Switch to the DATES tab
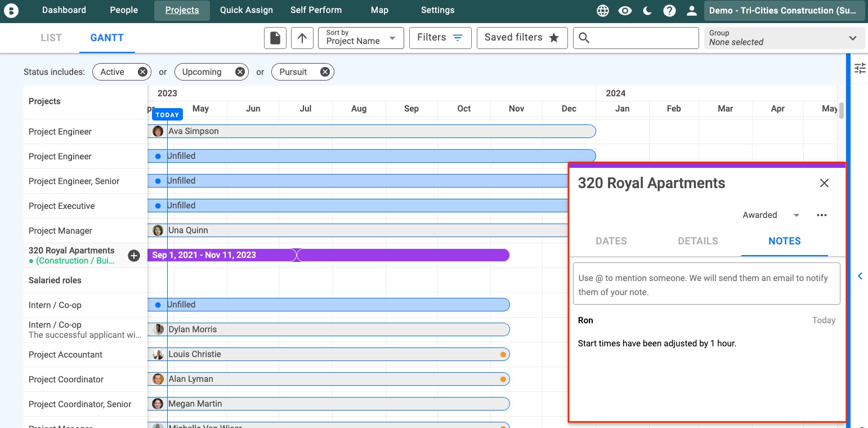This screenshot has width=868, height=428. pyautogui.click(x=611, y=241)
